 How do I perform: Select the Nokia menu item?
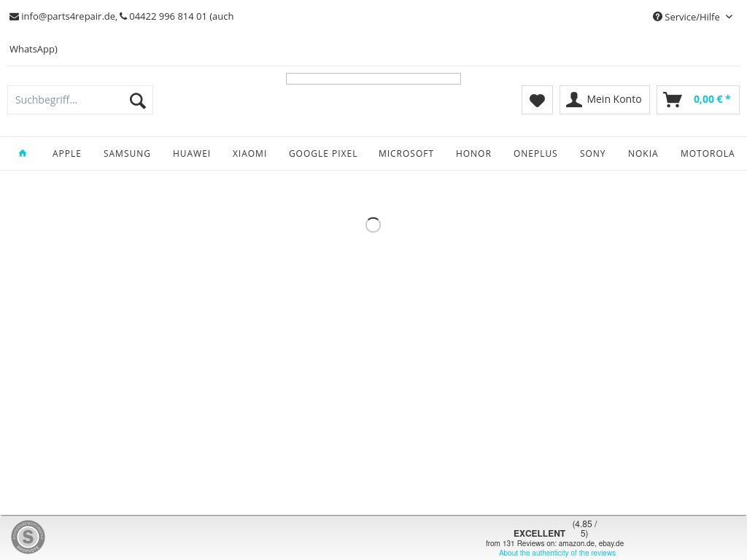click(643, 154)
